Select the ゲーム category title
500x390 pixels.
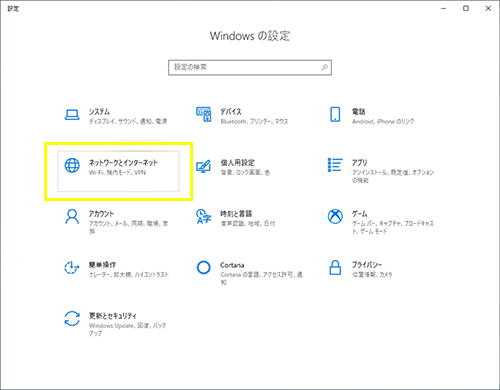tap(359, 214)
